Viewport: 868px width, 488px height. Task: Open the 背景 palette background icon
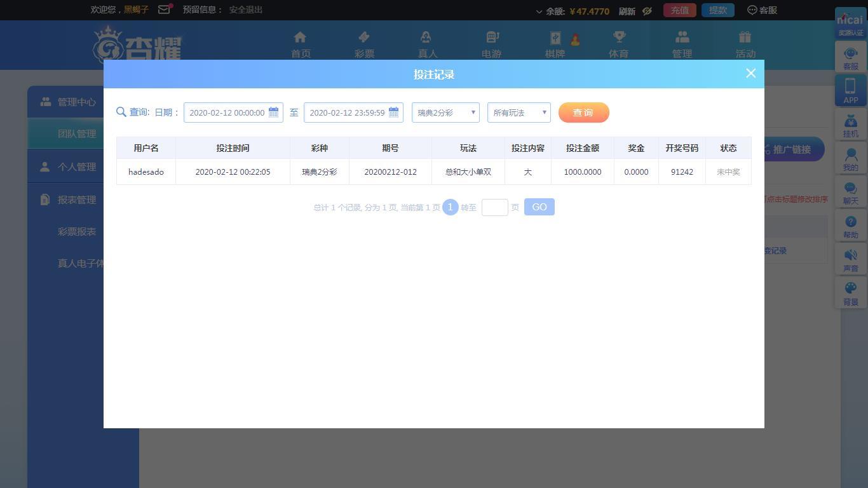pyautogui.click(x=850, y=289)
